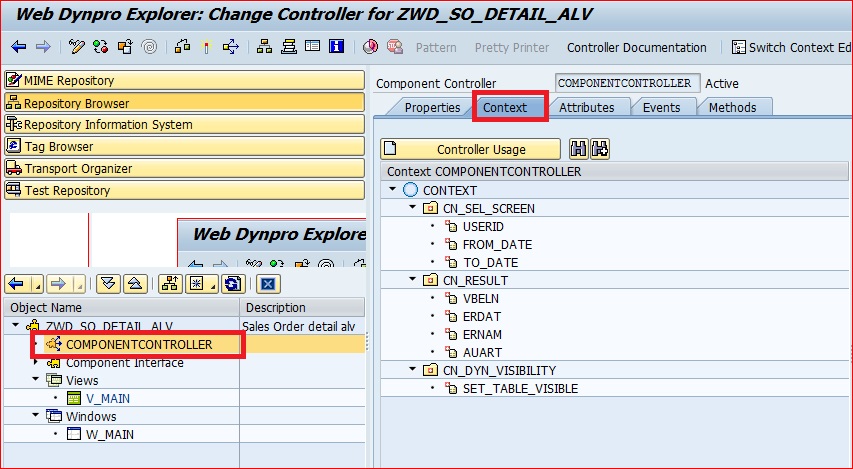Screen dimensions: 853x469
Task: Click the spiral Enhance icon
Action: (x=149, y=47)
